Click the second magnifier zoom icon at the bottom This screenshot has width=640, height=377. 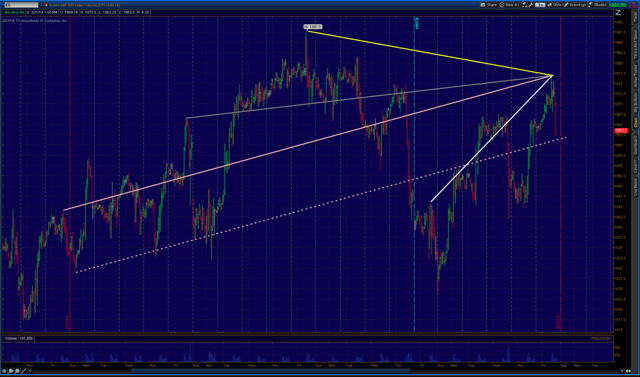tap(17, 371)
